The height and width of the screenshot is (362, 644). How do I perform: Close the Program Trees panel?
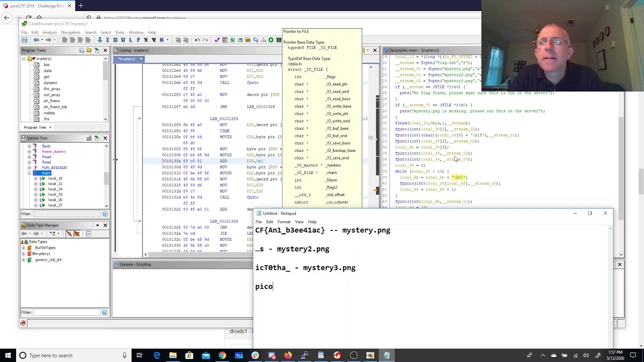pyautogui.click(x=105, y=50)
